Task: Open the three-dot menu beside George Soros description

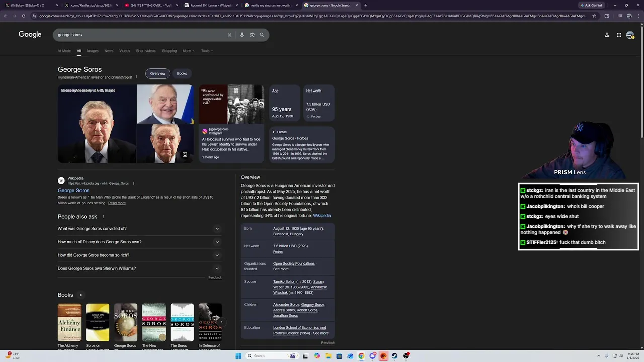Action: click(136, 77)
